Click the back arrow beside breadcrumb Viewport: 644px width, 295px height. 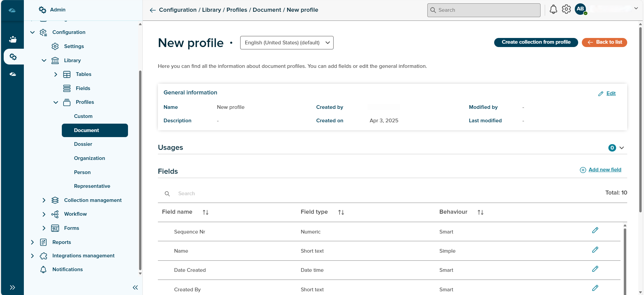(x=153, y=10)
